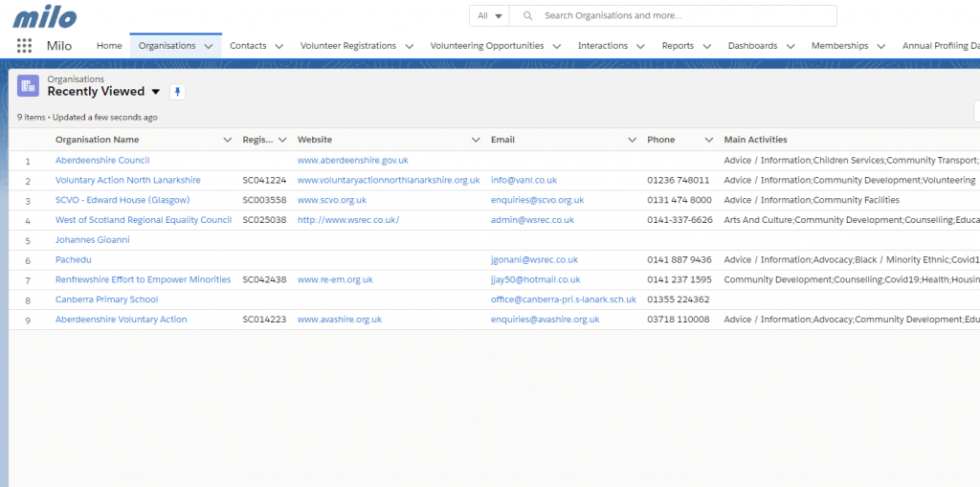This screenshot has height=487, width=980.
Task: Open West of Scotland Regional Equality Council
Action: tap(144, 220)
